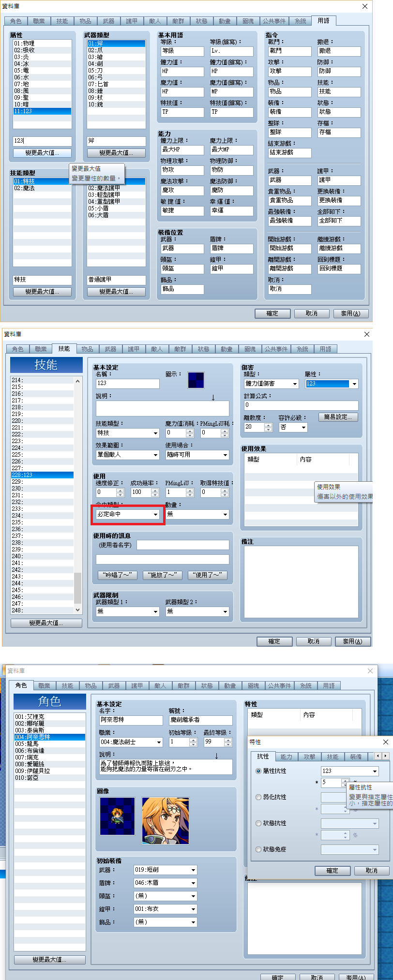Open initial 鎧甲 dropdown showing 001:布衣
Screen dimensions: 393x980
166,909
